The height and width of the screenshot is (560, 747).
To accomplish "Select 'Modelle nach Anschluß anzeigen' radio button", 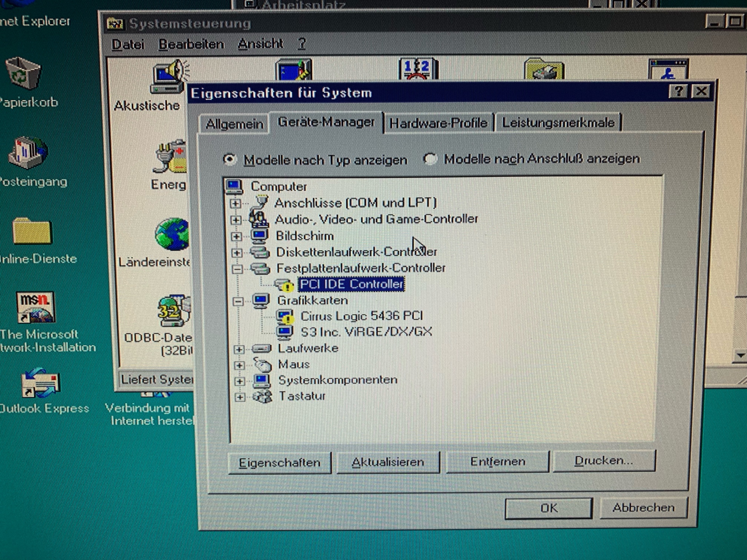I will (430, 159).
